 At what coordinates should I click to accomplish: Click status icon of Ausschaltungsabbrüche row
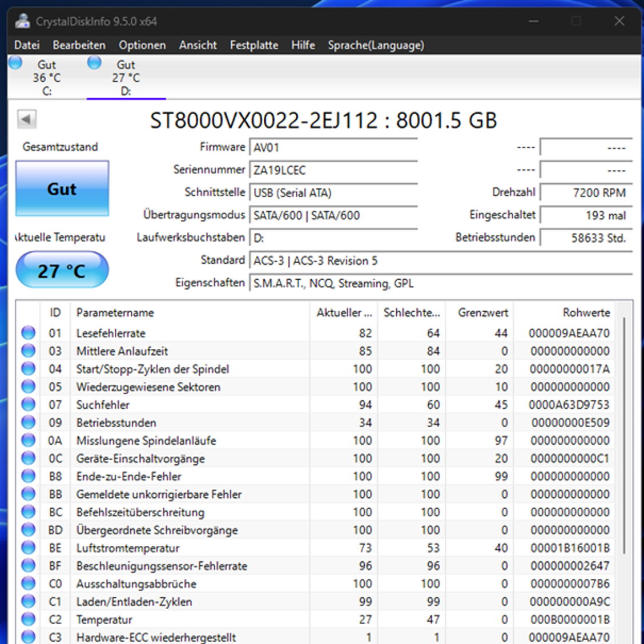coord(29,583)
